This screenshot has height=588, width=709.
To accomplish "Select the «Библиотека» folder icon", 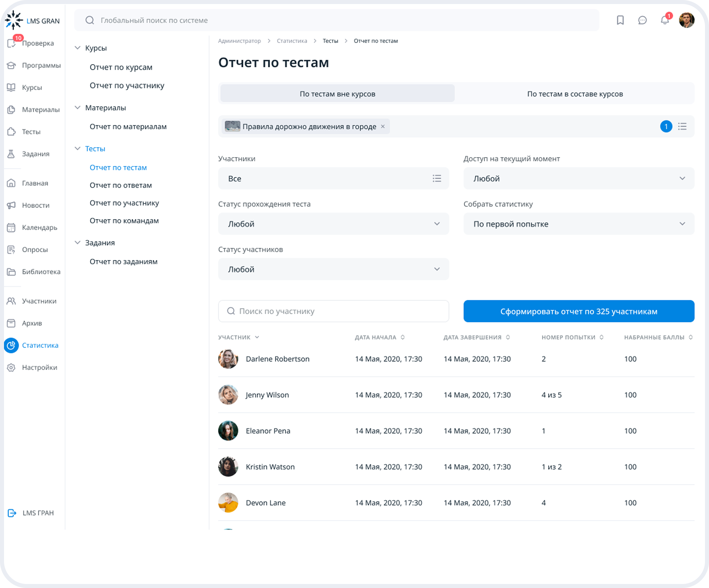I will [11, 272].
